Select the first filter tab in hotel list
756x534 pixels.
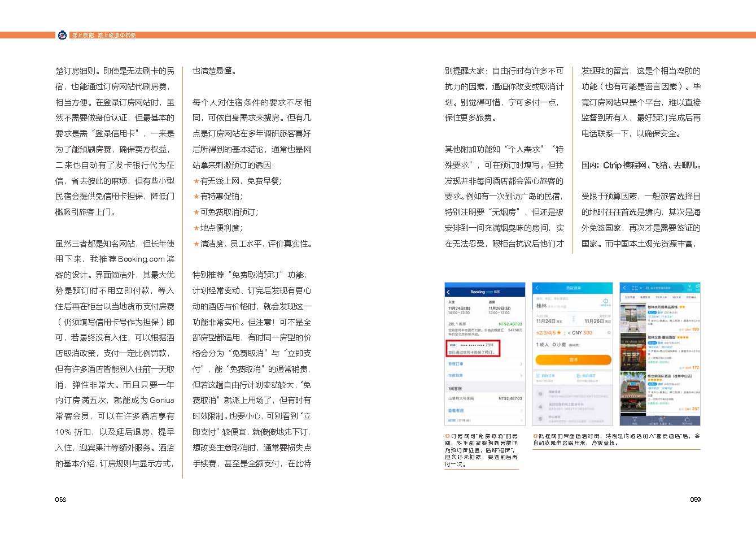629,297
